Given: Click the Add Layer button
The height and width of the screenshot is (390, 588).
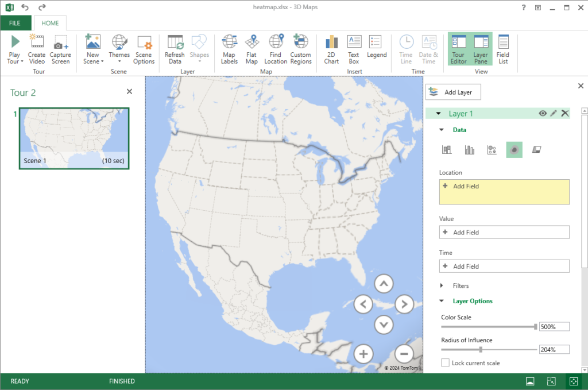Looking at the screenshot, I should (x=453, y=92).
